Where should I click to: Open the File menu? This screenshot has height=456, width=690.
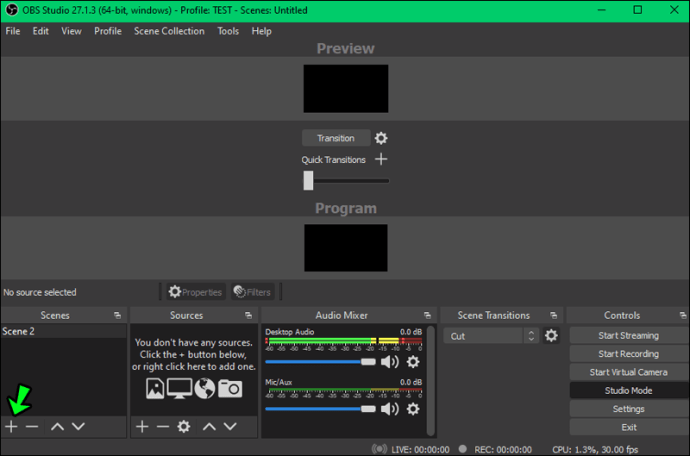(13, 31)
